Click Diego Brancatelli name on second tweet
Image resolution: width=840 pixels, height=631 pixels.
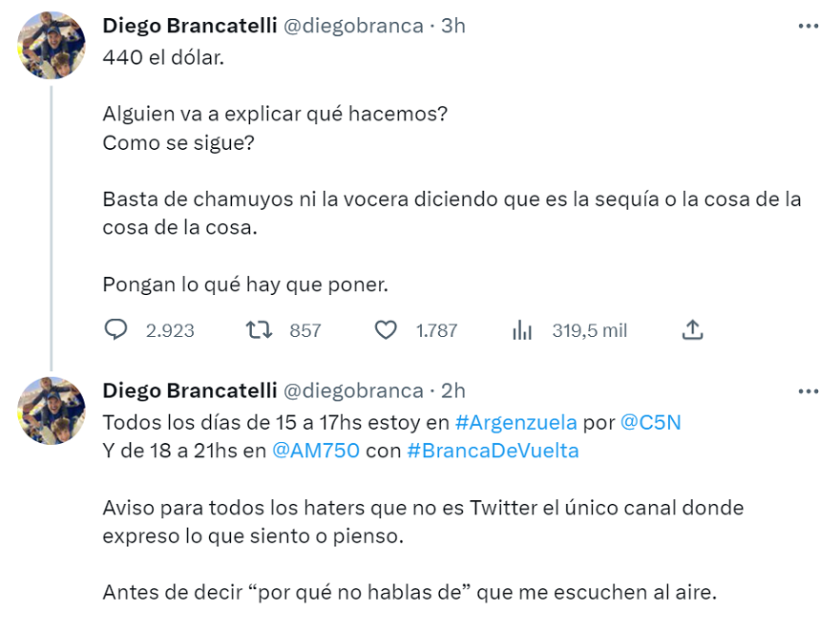(x=189, y=390)
